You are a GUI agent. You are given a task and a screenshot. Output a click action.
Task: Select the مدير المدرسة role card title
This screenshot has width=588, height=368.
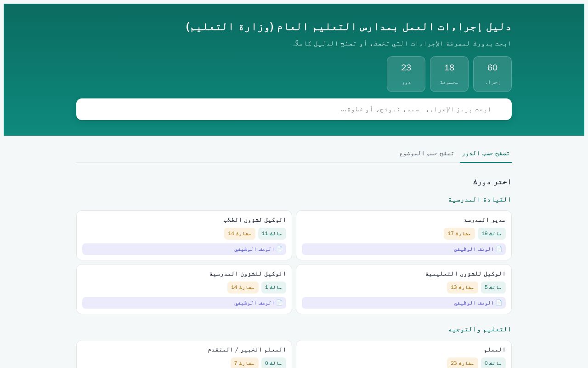[x=485, y=220]
